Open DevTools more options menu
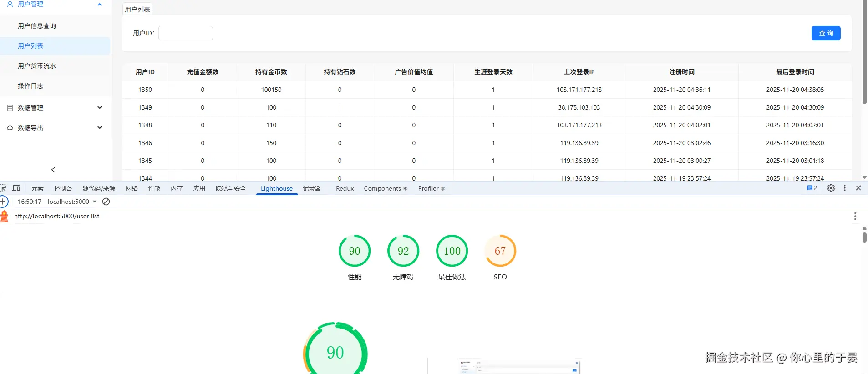The width and height of the screenshot is (868, 374). coord(845,188)
